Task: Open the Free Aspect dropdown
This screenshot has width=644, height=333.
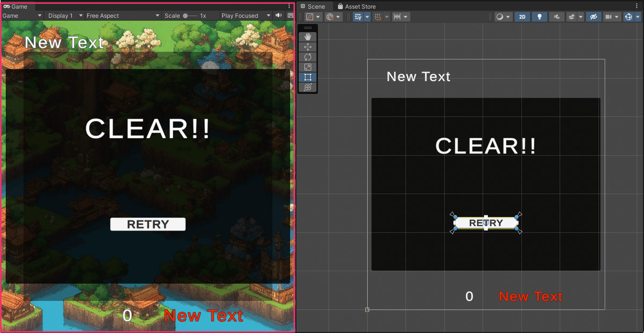Action: [x=123, y=16]
